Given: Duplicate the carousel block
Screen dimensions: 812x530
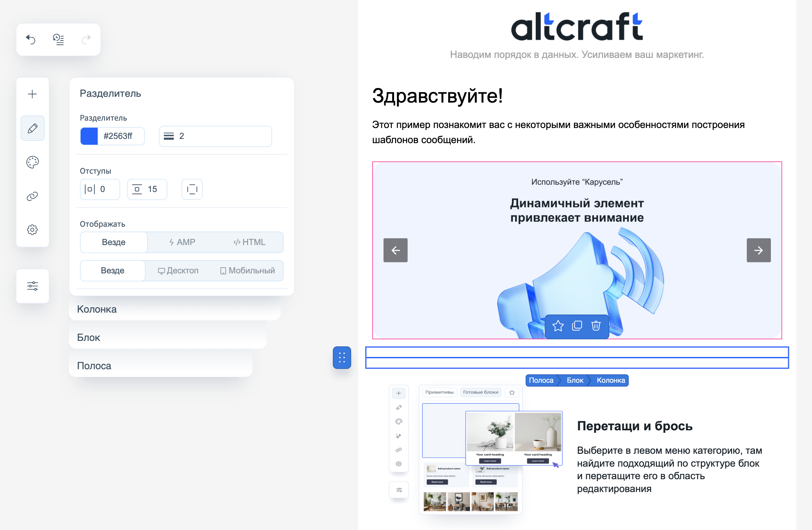Looking at the screenshot, I should point(577,326).
